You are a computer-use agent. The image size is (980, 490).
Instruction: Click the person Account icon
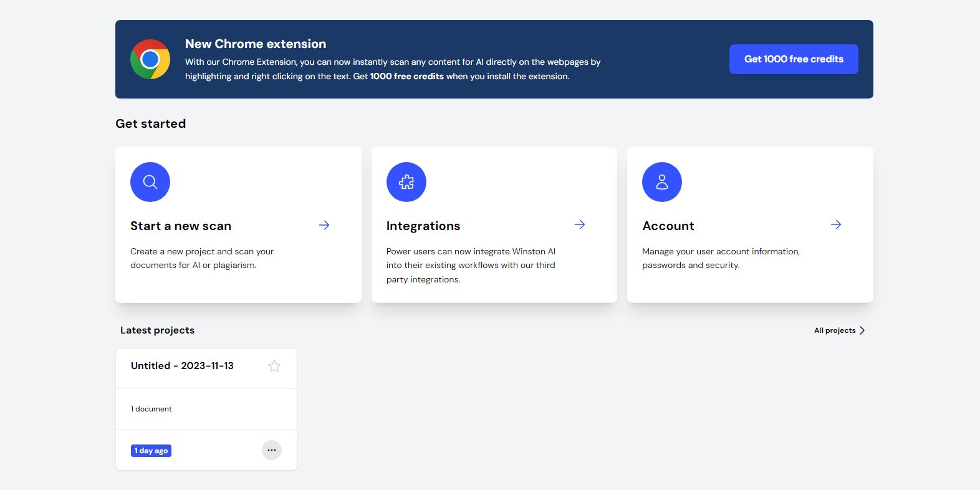(662, 182)
